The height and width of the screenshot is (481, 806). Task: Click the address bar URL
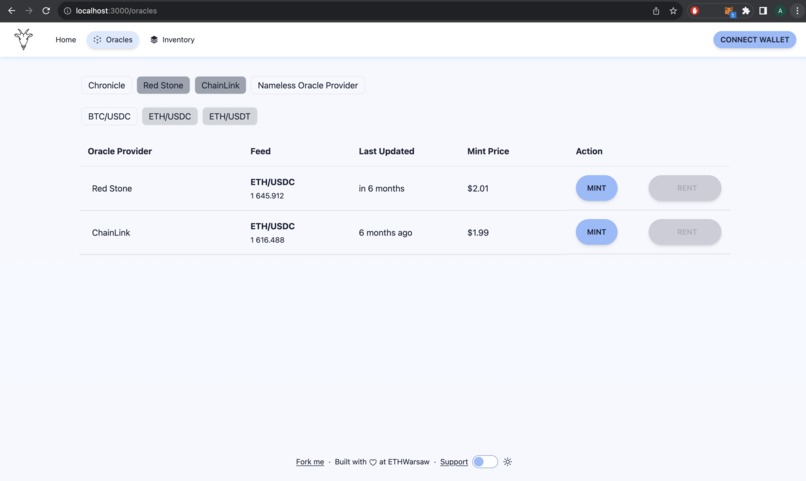coord(116,11)
